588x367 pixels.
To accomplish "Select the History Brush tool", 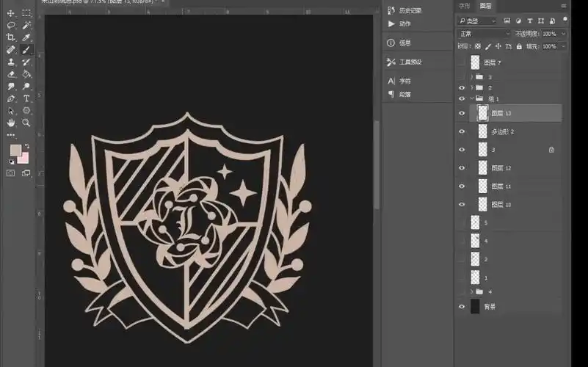I will [26, 62].
